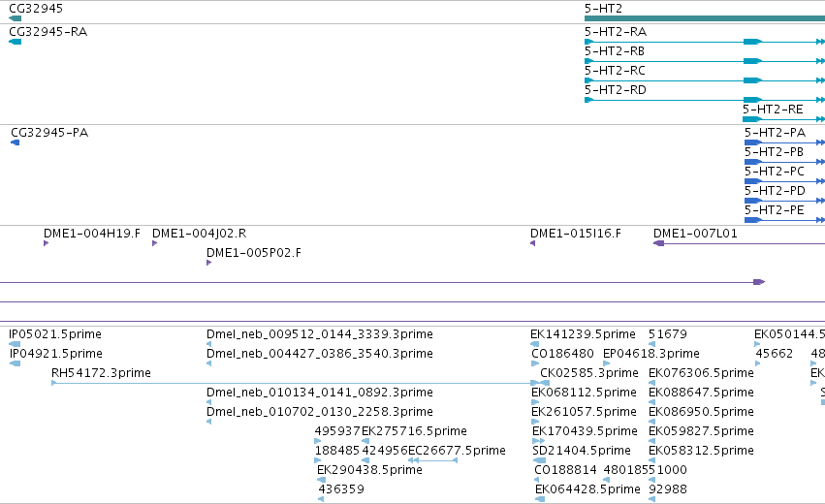Click the IP04921.5prime EST label

tap(56, 354)
